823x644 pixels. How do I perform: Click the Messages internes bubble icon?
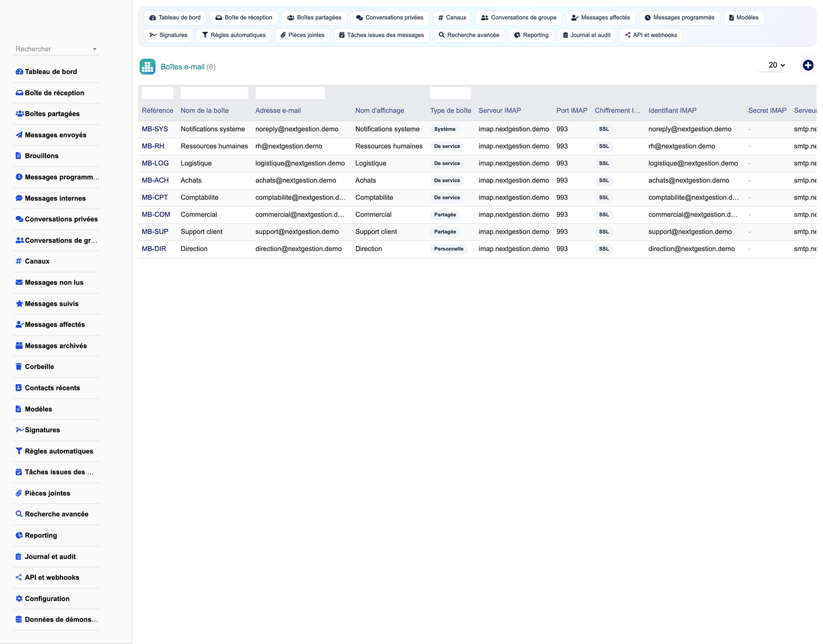point(19,198)
